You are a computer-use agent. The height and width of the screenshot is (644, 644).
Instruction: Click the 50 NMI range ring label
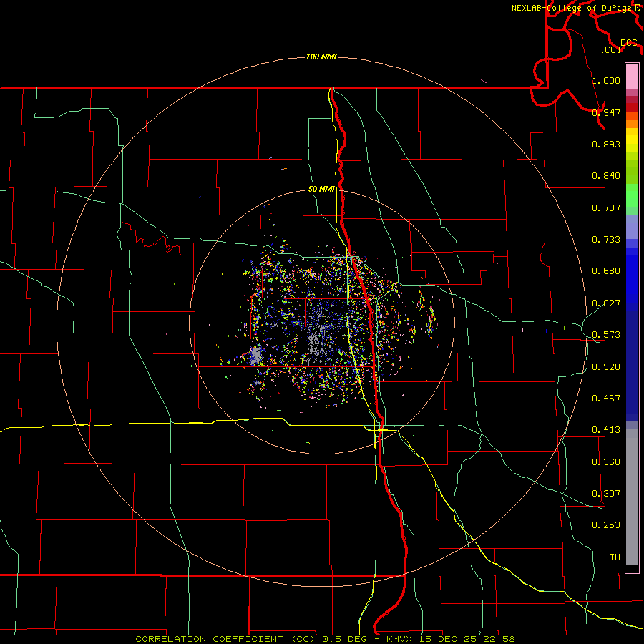pyautogui.click(x=321, y=189)
